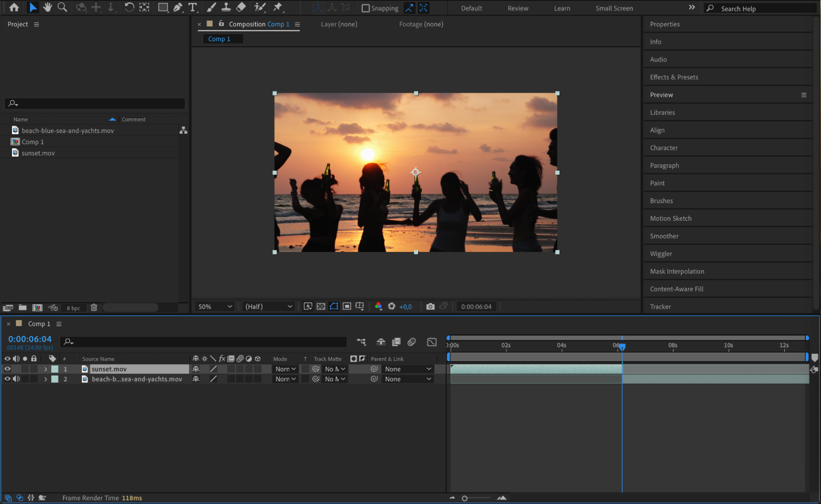Viewport: 821px width, 504px height.
Task: Open the 50% magnification dropdown
Action: point(215,307)
